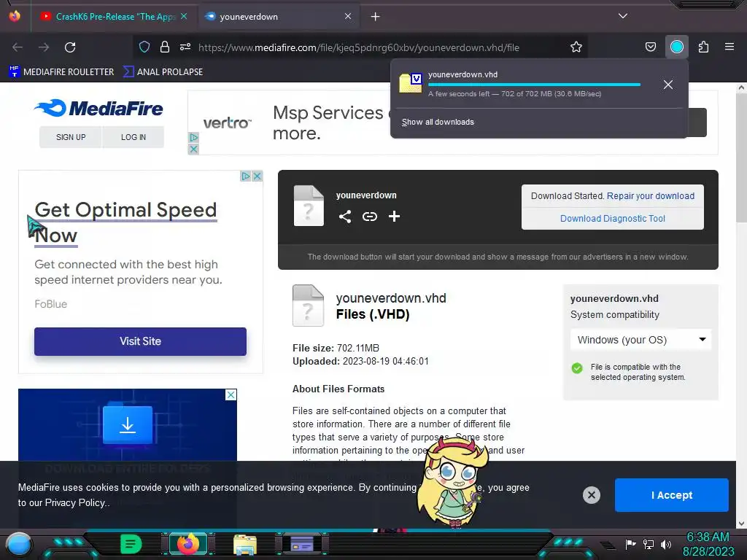Open the tracking protection shield icon
747x560 pixels.
[144, 47]
